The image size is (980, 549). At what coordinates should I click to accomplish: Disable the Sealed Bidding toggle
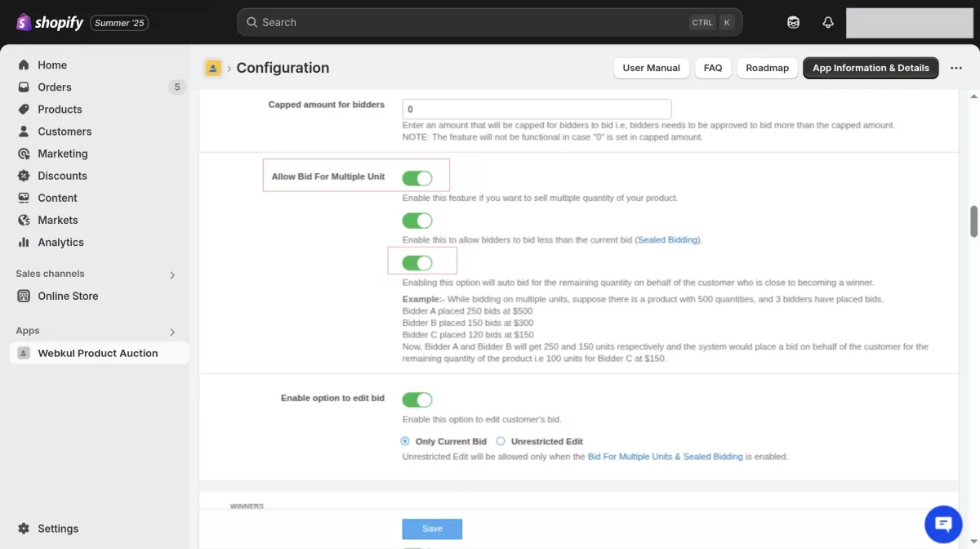point(417,221)
